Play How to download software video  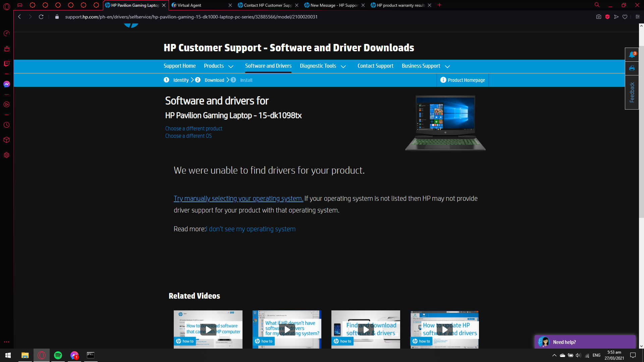pos(208,329)
